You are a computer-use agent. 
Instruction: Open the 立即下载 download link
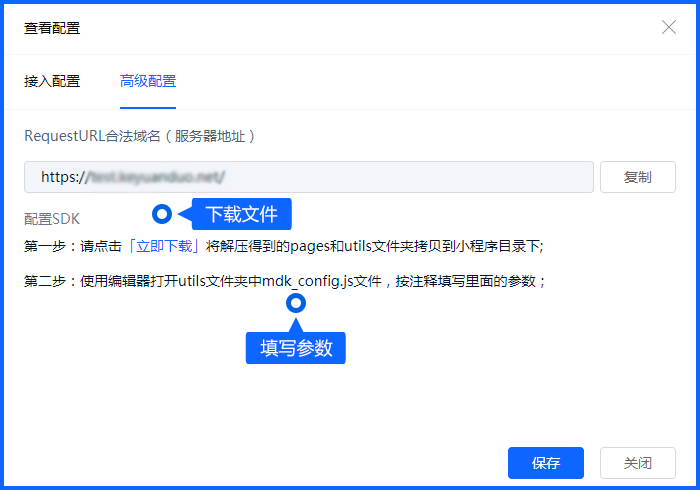[166, 246]
